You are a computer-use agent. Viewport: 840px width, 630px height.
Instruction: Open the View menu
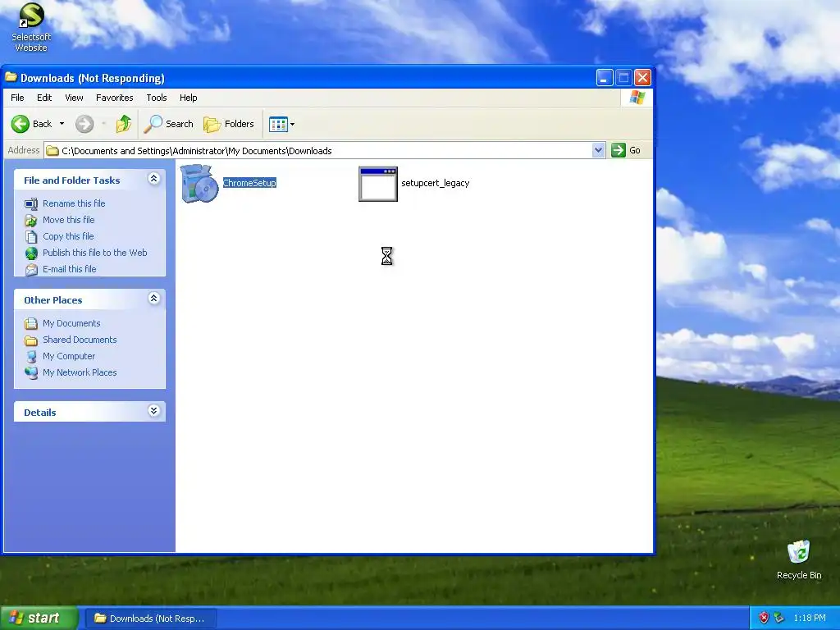pyautogui.click(x=74, y=98)
